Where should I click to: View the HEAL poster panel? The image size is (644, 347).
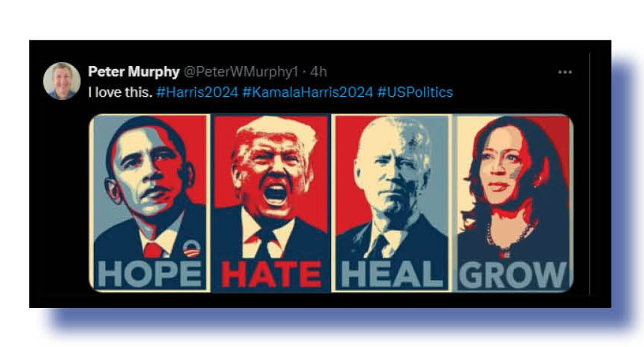point(391,203)
